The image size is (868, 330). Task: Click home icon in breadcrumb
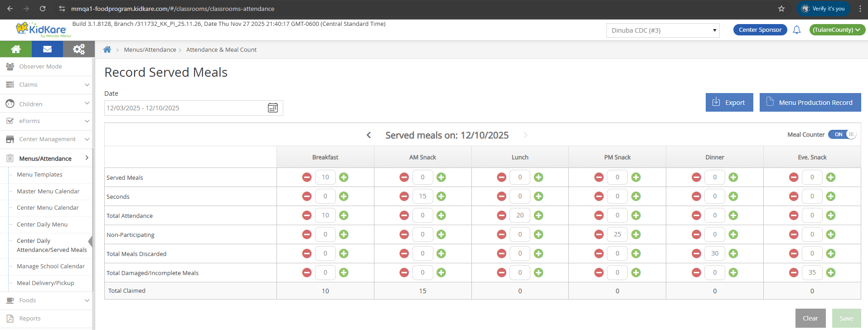coord(107,49)
